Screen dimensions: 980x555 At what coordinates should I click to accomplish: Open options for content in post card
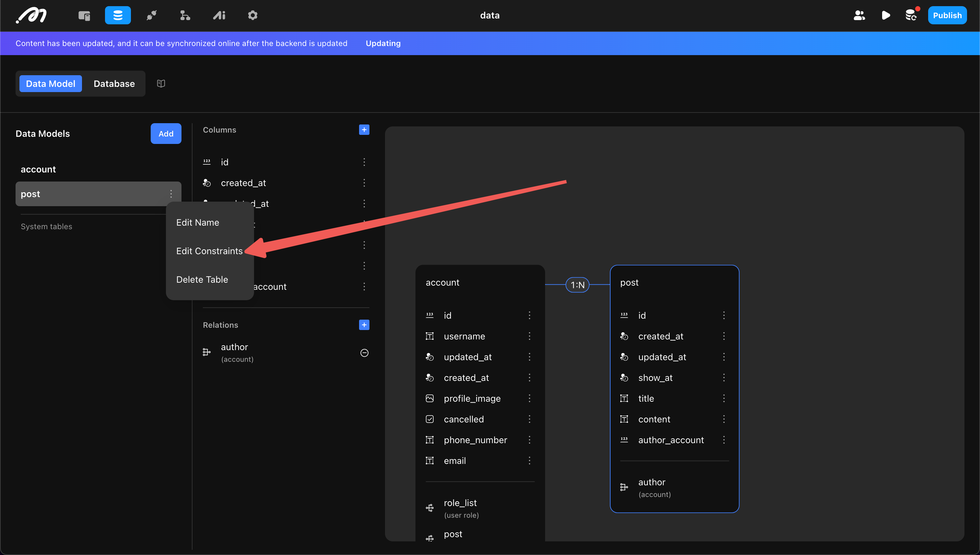click(724, 419)
